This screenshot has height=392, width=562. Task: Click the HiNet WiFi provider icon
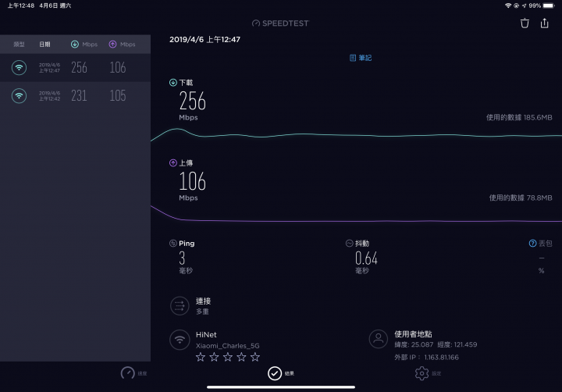[x=180, y=339]
